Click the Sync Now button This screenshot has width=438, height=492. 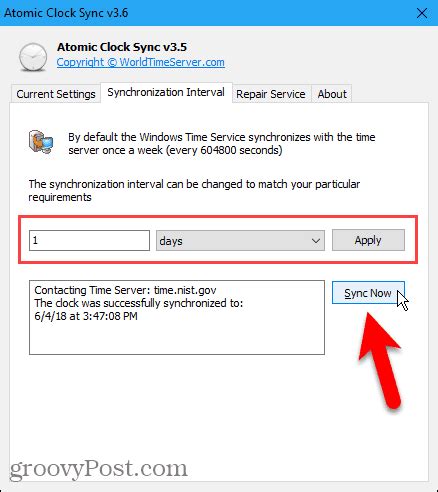click(x=368, y=293)
